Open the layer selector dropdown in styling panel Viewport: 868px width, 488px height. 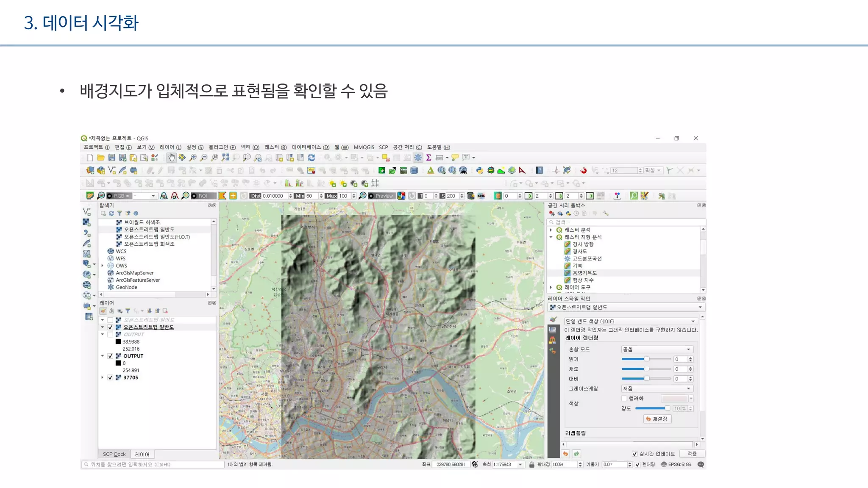[626, 308]
